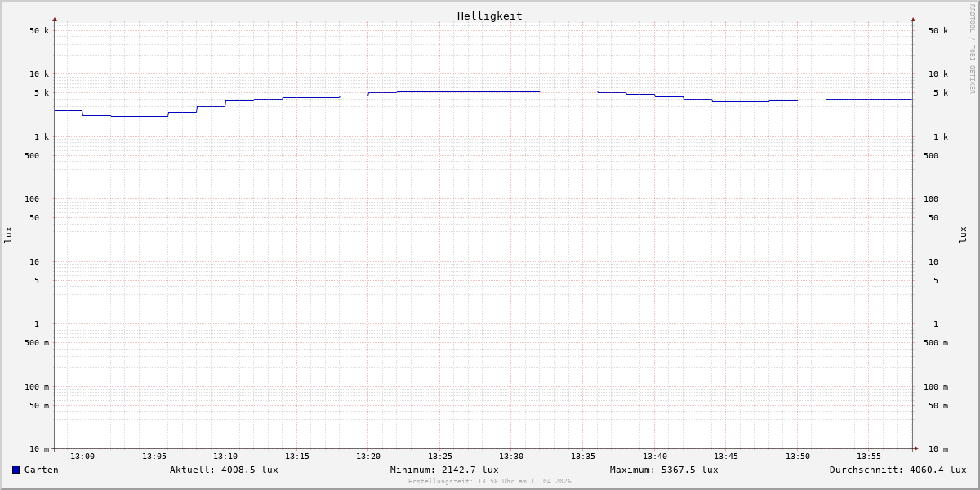Select the Minimum 2142.7 lux reading

[444, 470]
